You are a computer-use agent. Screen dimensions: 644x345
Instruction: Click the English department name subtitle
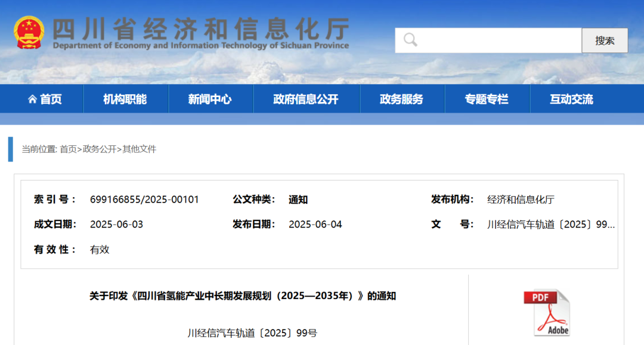point(201,45)
